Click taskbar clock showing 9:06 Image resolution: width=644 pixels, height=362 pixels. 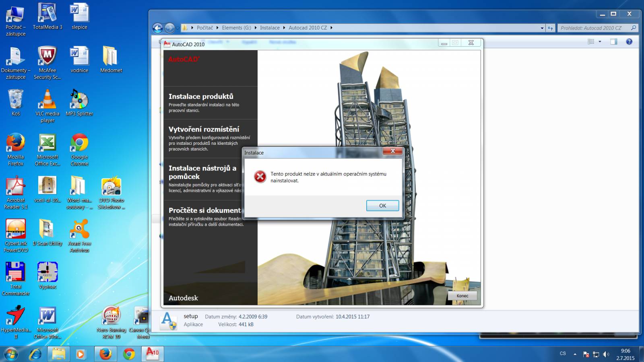[x=625, y=354]
